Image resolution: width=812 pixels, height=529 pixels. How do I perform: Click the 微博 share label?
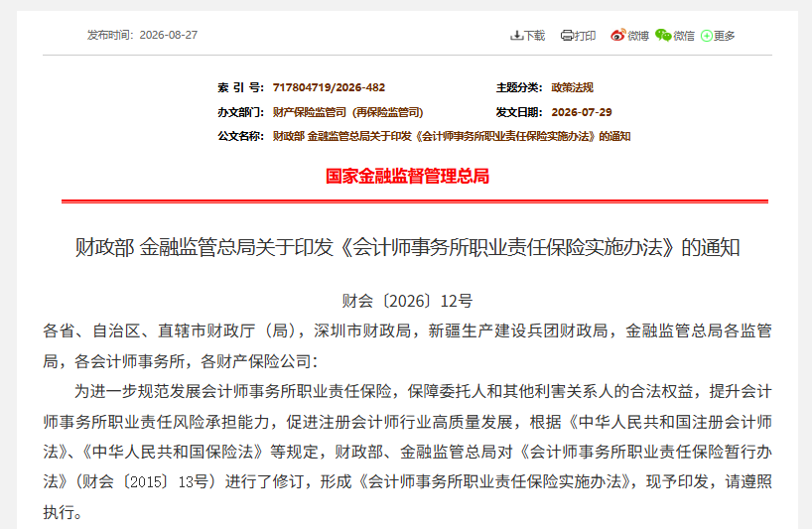coord(638,35)
